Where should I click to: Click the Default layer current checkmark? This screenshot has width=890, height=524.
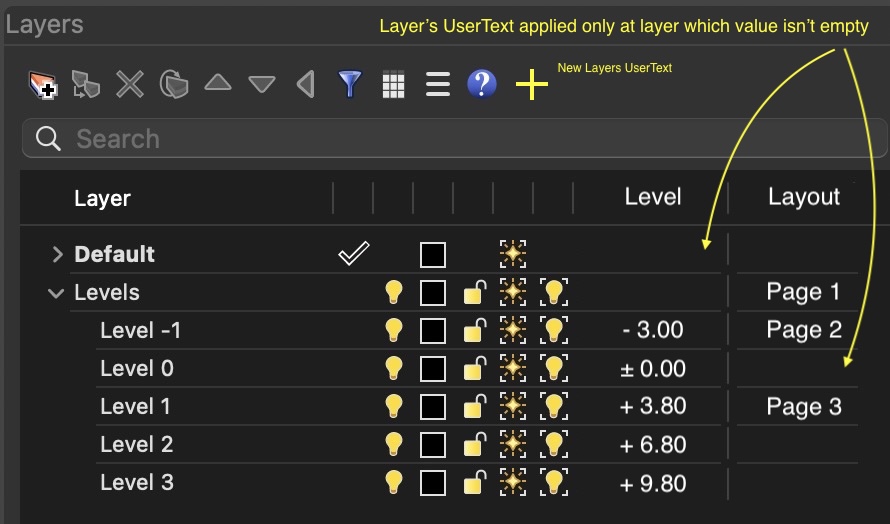[x=354, y=253]
